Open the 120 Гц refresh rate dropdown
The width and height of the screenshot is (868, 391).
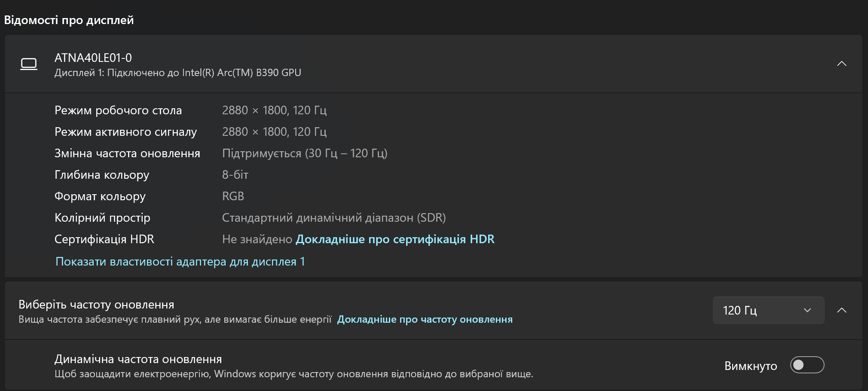(768, 310)
